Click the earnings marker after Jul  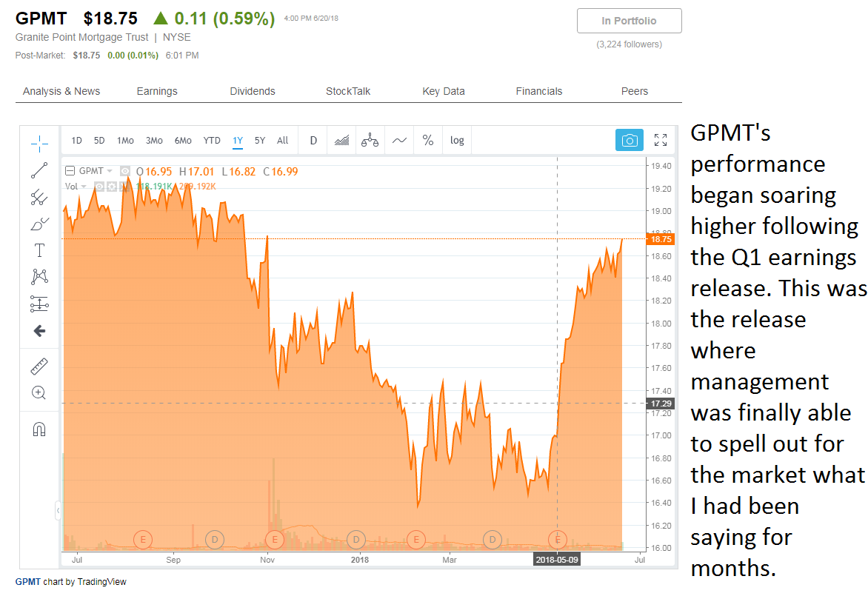coord(143,539)
